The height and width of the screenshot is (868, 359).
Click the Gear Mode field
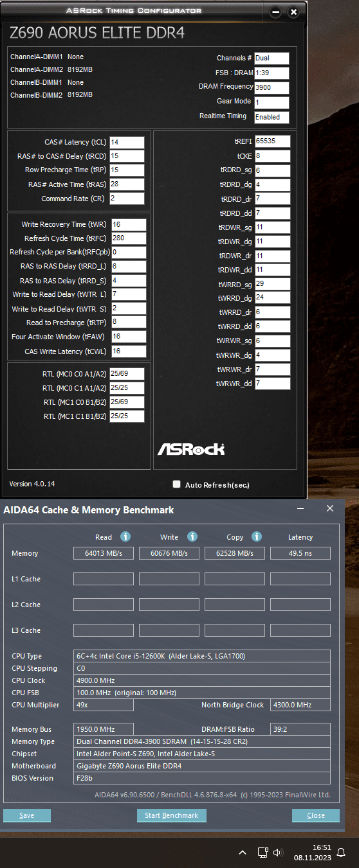tap(272, 103)
